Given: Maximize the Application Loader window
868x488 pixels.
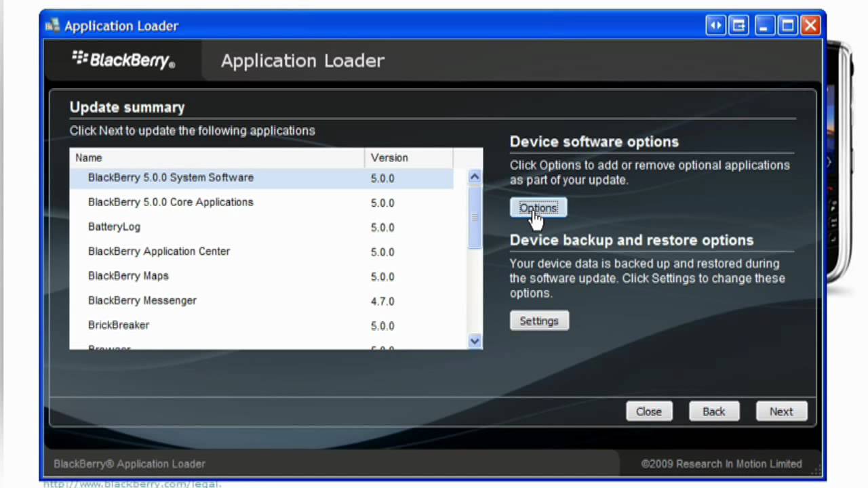Looking at the screenshot, I should (x=787, y=26).
